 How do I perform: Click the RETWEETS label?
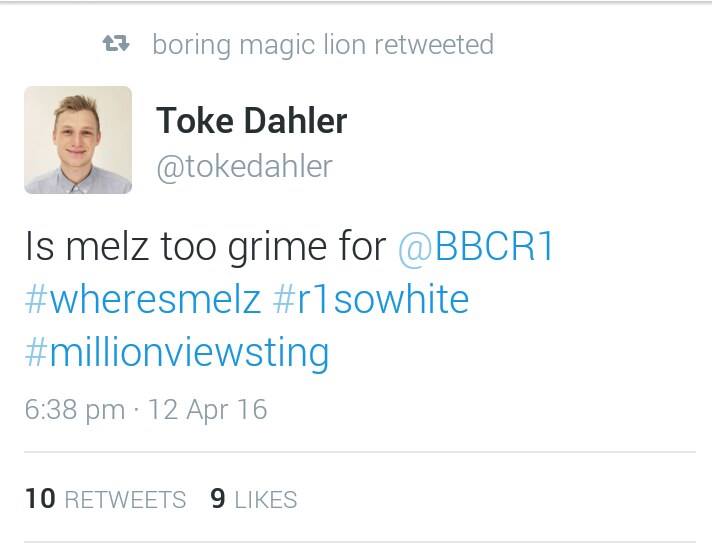[125, 500]
